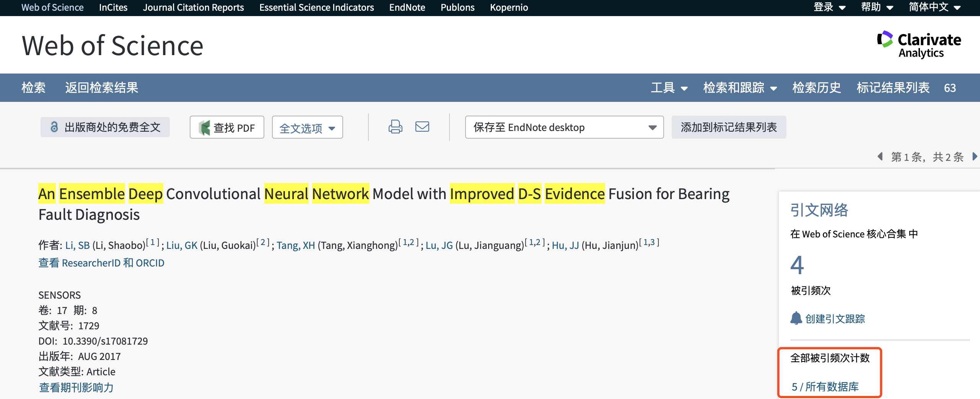Screen dimensions: 980x399
Task: Open the 全文选项 dropdown
Action: pos(307,128)
